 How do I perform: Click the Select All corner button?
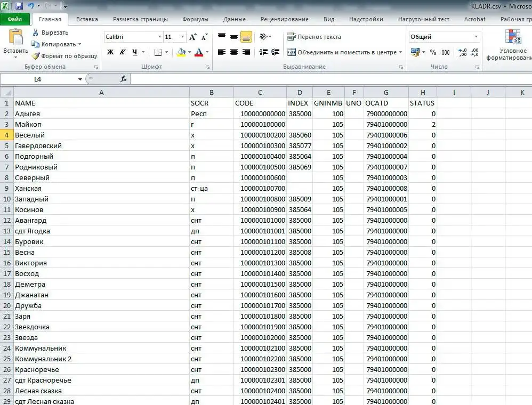point(6,92)
